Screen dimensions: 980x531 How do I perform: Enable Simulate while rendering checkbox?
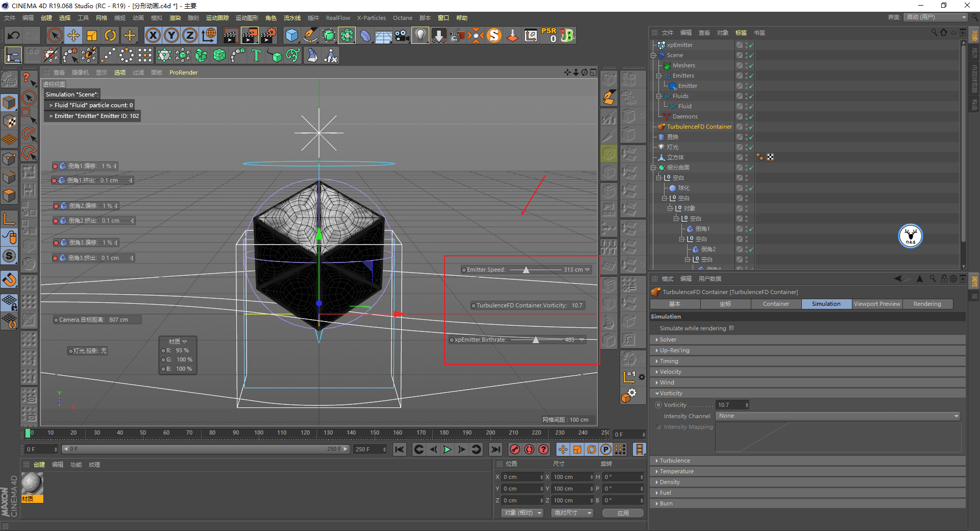tap(731, 328)
